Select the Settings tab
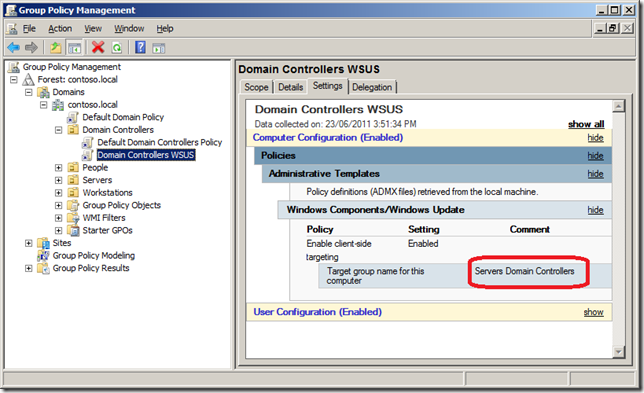This screenshot has width=644, height=393. click(327, 86)
